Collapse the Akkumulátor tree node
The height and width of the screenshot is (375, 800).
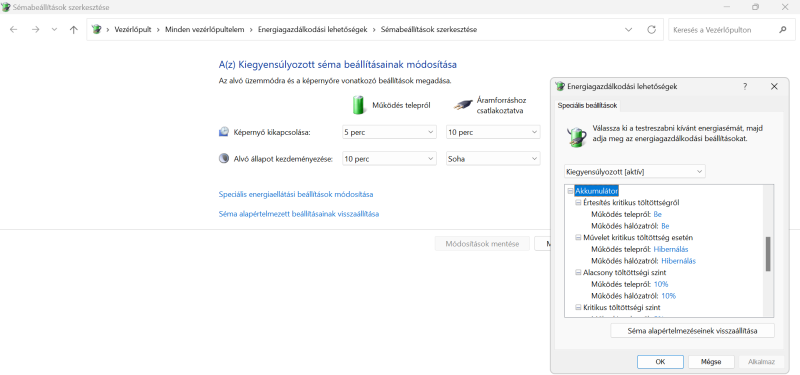point(570,191)
